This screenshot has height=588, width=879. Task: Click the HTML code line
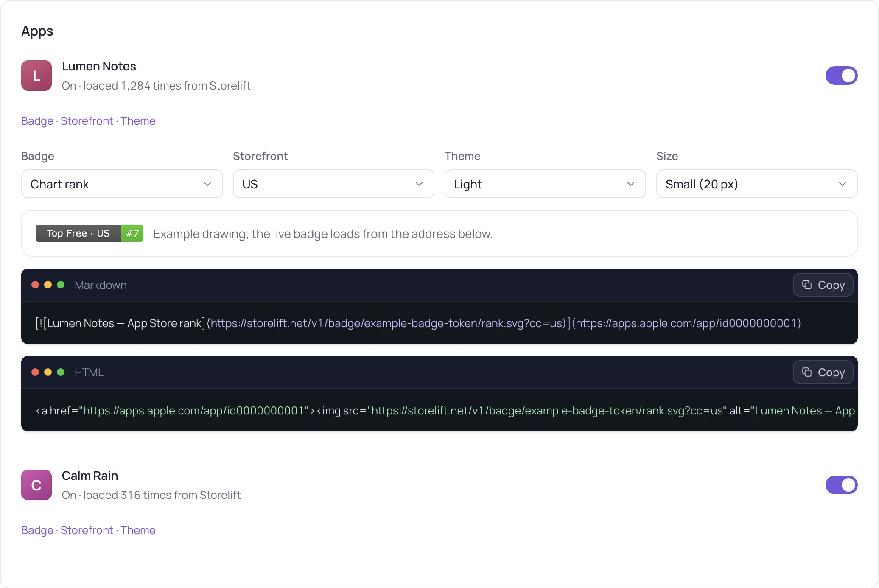445,411
